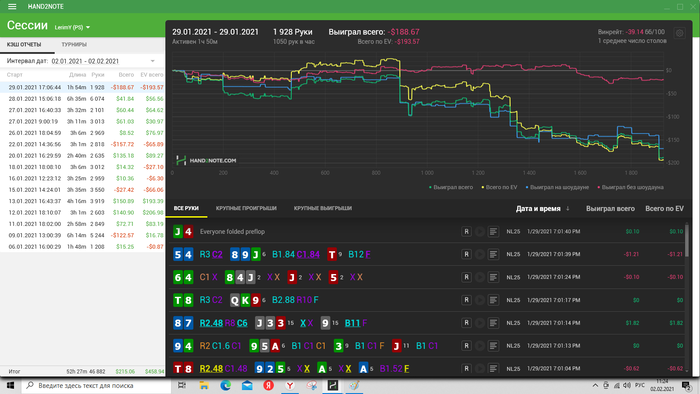Open File Explorer from the taskbar

click(204, 385)
